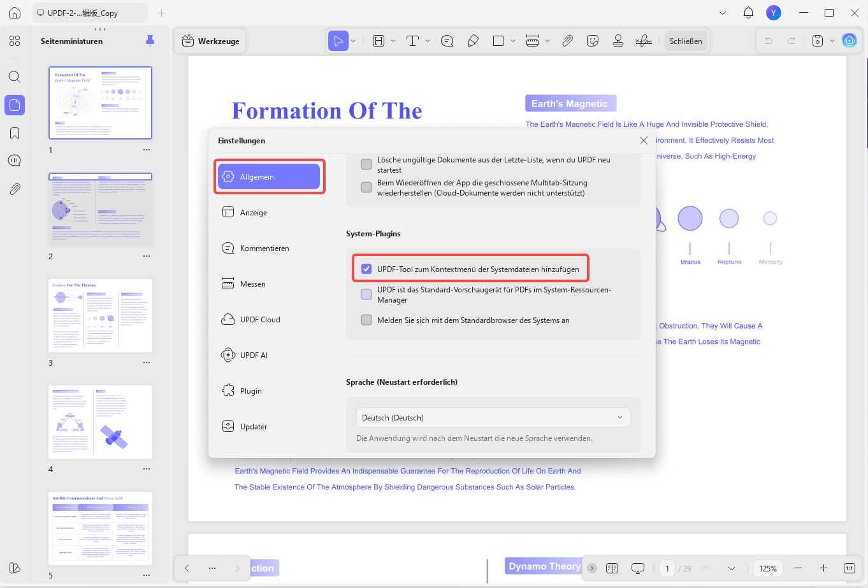
Task: Click the redo arrow
Action: coord(792,41)
